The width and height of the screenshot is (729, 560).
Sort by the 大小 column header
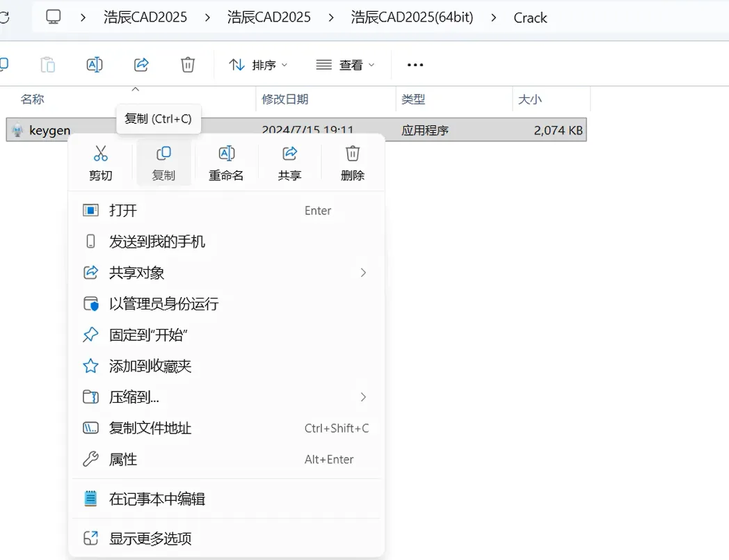tap(530, 99)
